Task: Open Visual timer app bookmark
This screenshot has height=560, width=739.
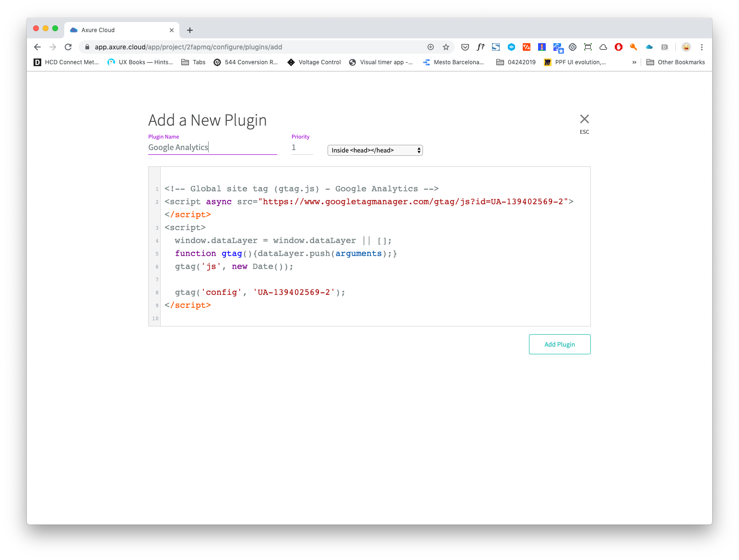Action: 381,62
